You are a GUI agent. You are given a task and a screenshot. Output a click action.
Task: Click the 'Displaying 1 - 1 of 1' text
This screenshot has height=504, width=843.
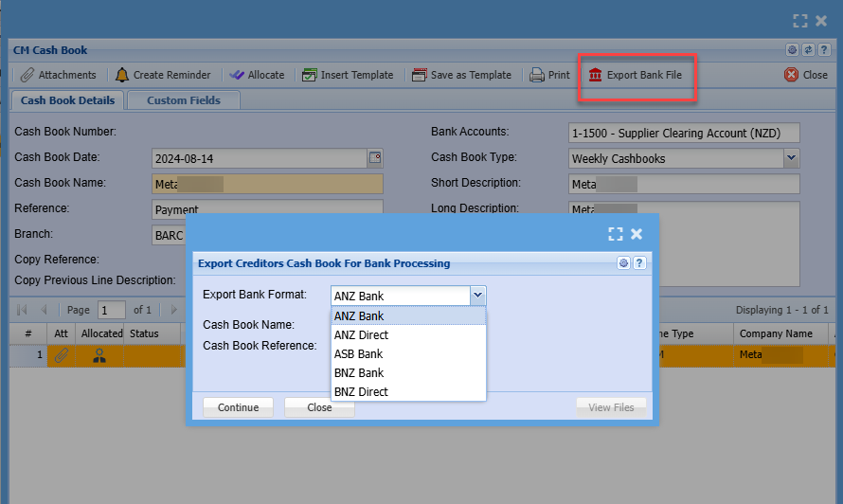(x=781, y=310)
